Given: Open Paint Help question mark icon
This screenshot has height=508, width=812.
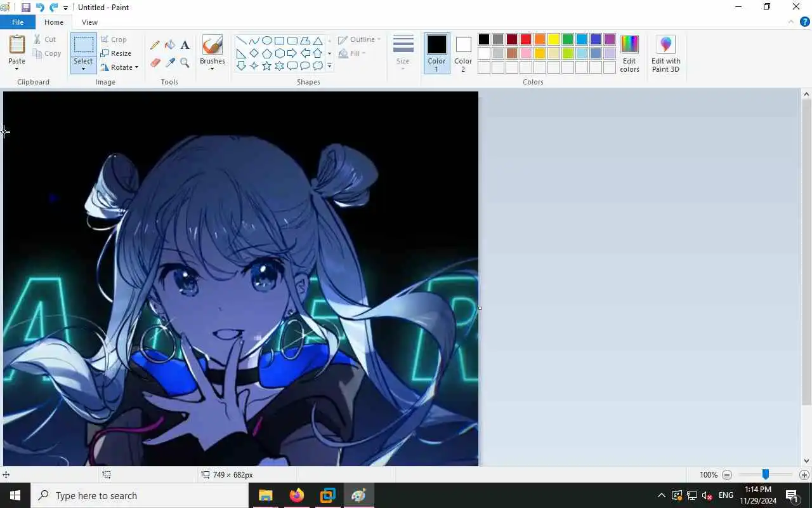Looking at the screenshot, I should (804, 22).
